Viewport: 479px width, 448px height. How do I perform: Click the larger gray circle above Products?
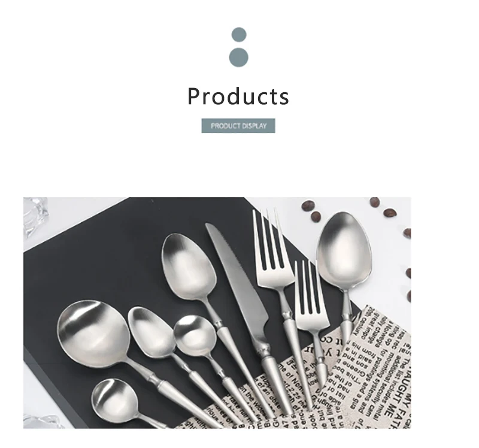click(x=238, y=57)
